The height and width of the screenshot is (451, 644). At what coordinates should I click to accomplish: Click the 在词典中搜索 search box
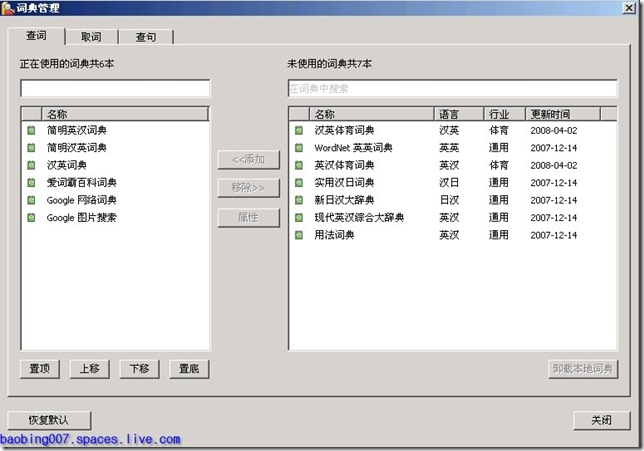[x=453, y=88]
